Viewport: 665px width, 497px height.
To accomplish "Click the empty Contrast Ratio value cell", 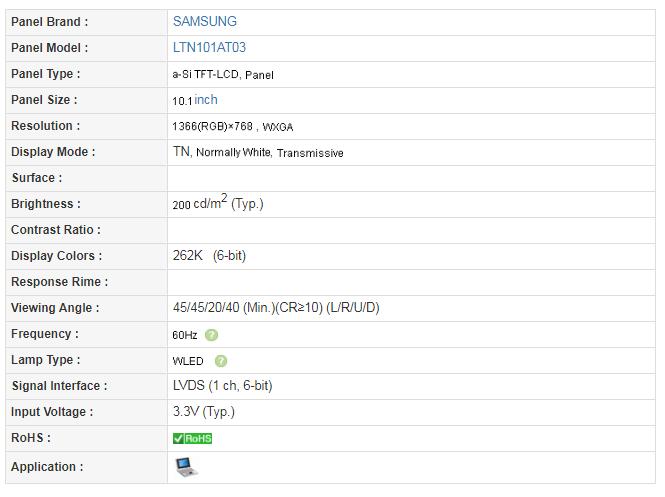I will [x=410, y=230].
